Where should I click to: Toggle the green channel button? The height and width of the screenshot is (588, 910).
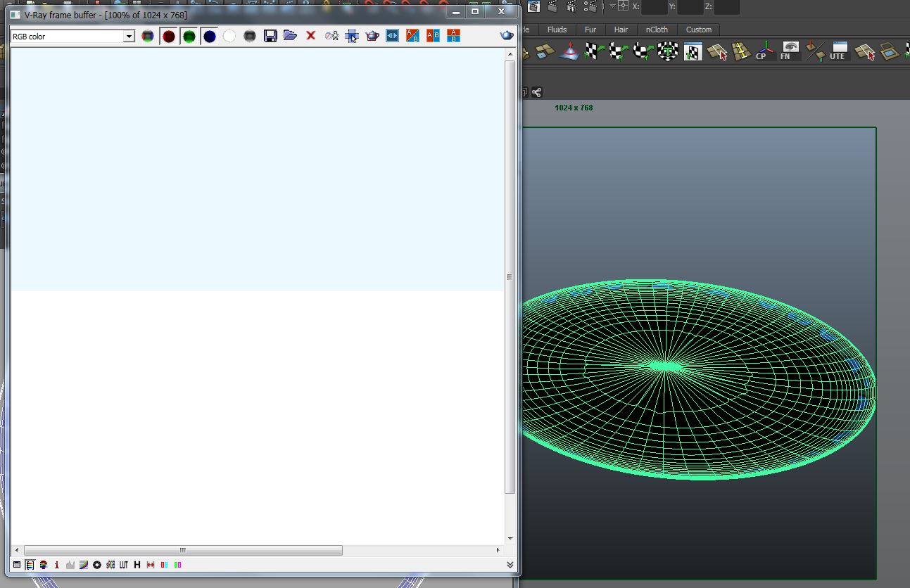(189, 36)
